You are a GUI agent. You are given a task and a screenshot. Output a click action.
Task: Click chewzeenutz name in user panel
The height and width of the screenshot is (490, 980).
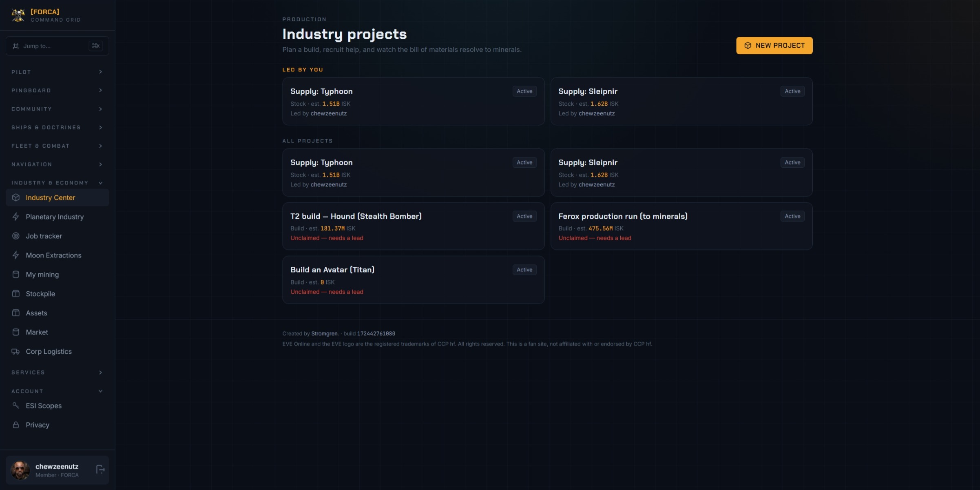point(57,466)
